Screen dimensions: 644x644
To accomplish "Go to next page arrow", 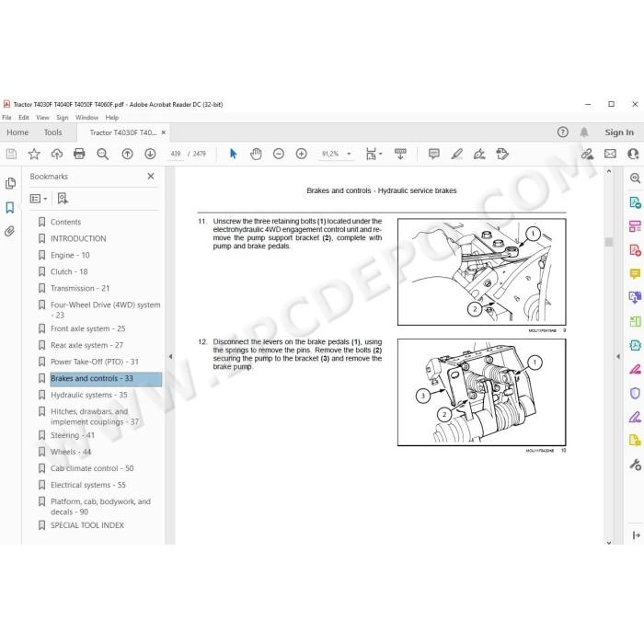I will point(150,154).
